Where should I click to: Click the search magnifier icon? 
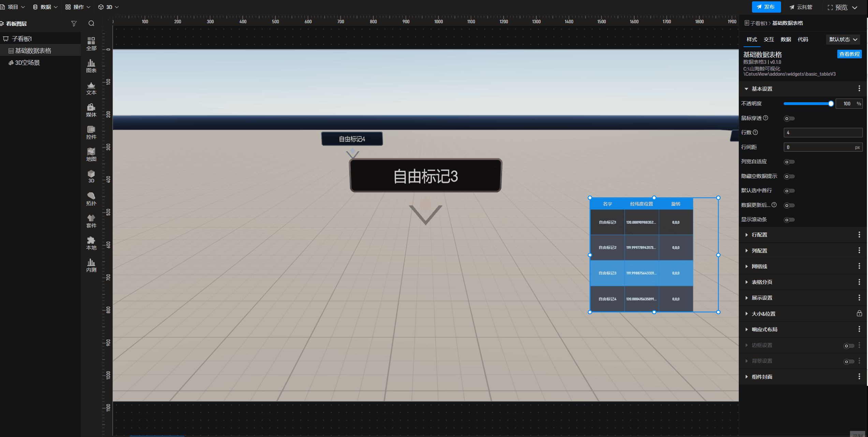91,24
